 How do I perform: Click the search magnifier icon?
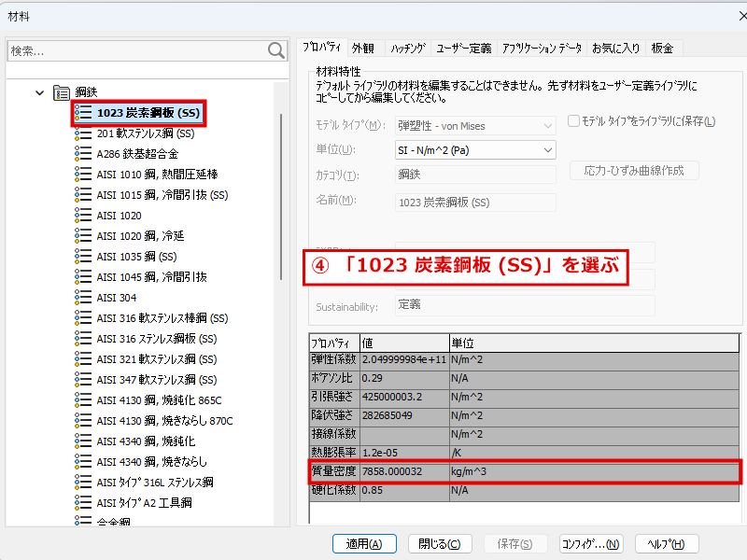point(275,50)
